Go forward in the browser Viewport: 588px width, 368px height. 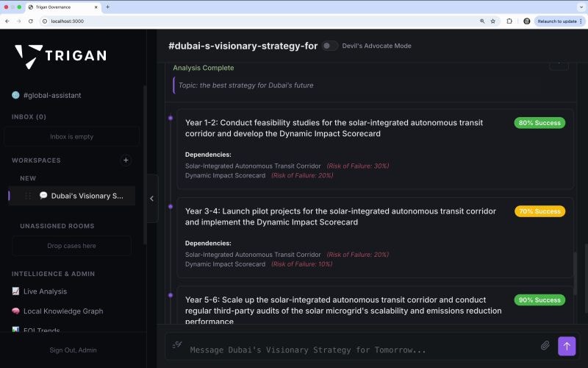point(19,21)
